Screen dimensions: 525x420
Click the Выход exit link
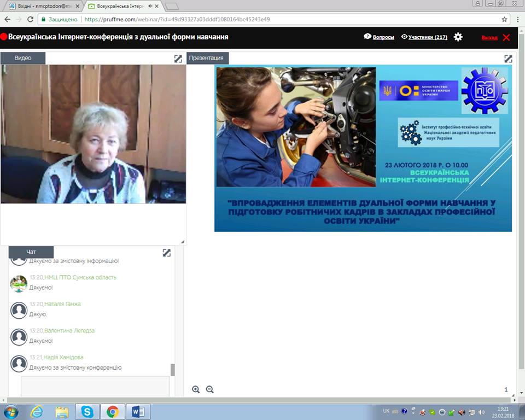(489, 38)
